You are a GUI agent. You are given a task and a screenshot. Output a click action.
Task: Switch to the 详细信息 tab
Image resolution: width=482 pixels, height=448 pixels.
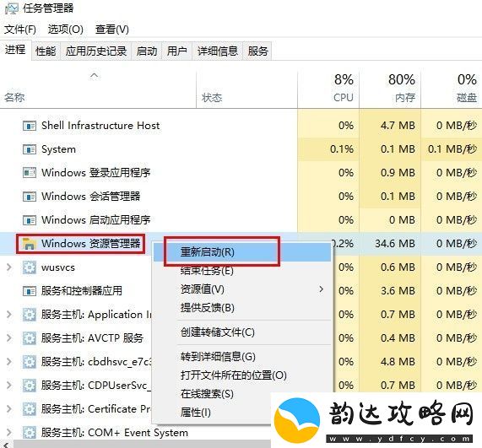(217, 51)
